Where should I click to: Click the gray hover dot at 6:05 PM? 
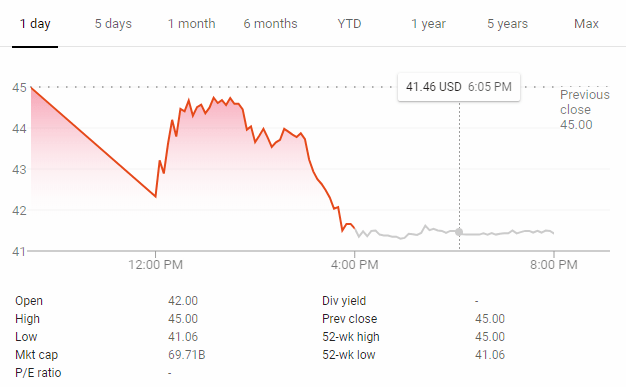tap(459, 232)
